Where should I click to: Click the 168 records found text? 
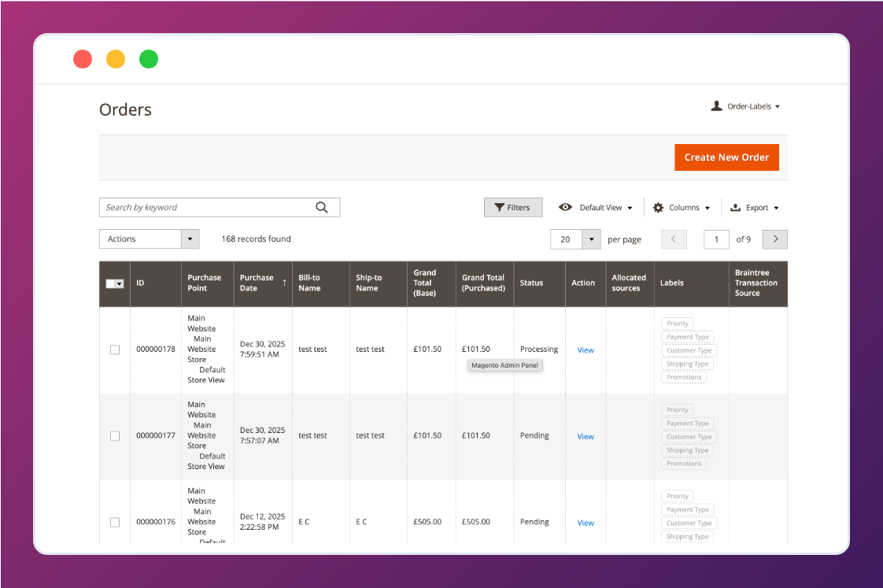point(257,239)
